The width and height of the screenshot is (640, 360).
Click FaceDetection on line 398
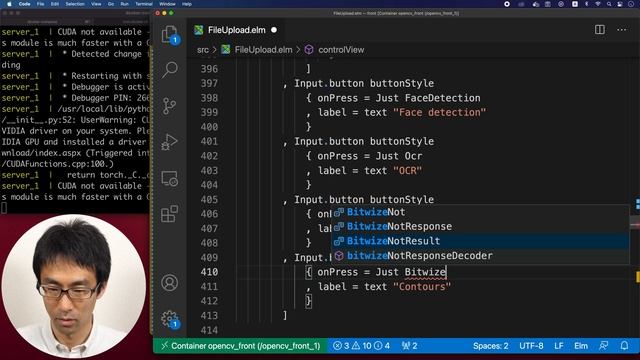(x=442, y=98)
